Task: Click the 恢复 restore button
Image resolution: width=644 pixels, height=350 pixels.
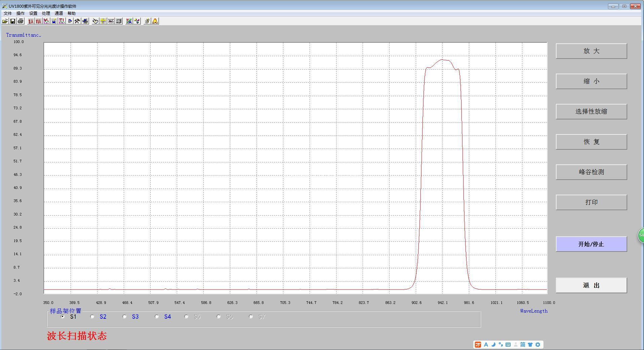Action: pyautogui.click(x=591, y=142)
